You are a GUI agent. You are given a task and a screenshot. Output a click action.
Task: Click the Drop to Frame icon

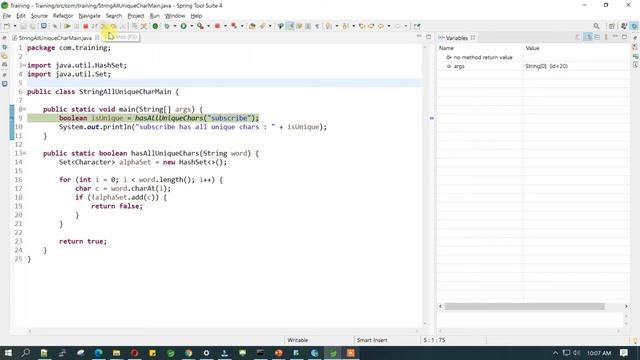pos(134,26)
